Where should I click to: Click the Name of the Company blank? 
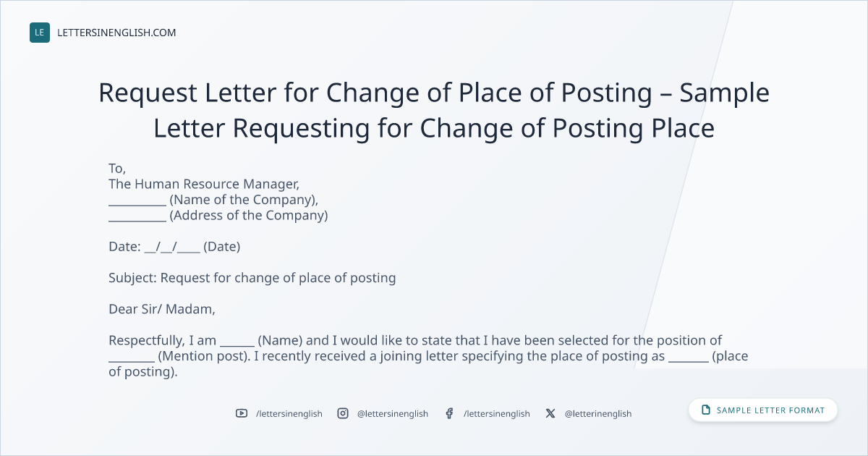click(x=137, y=200)
